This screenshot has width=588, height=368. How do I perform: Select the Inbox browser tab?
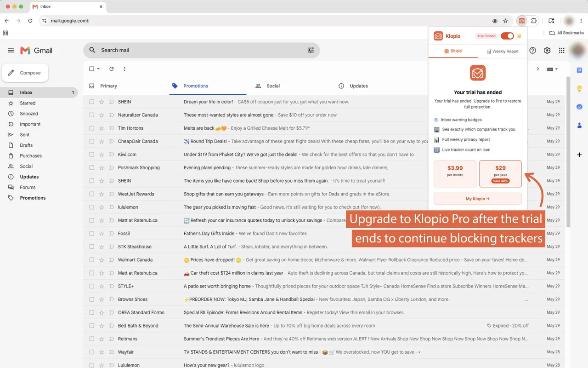click(x=68, y=6)
